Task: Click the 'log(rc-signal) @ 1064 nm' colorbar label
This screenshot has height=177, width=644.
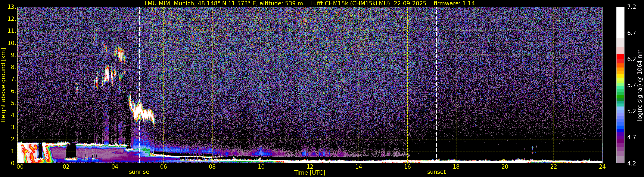Action: [640, 85]
